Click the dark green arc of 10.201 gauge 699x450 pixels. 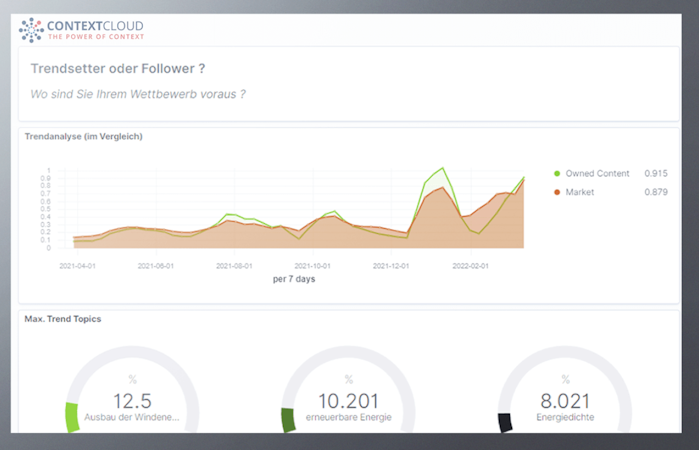pyautogui.click(x=288, y=420)
